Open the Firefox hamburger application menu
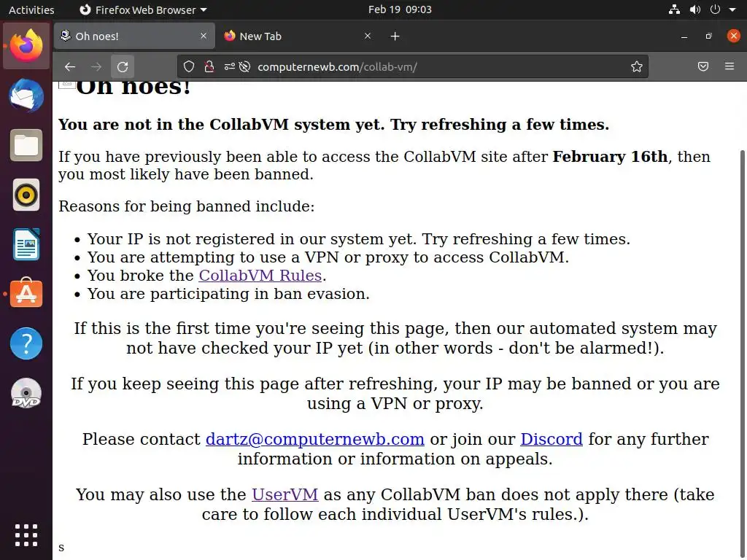This screenshot has height=560, width=747. point(729,66)
